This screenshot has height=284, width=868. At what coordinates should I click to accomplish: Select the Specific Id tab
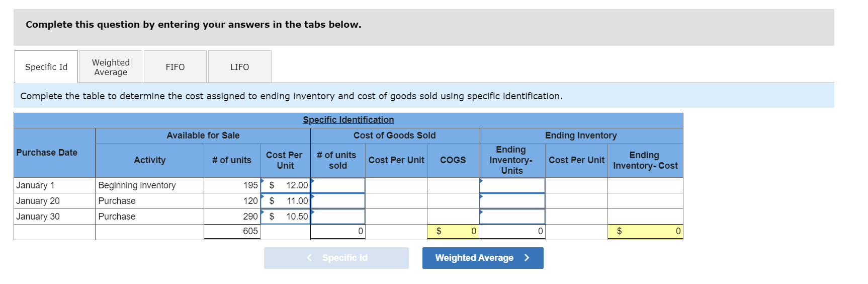click(46, 67)
